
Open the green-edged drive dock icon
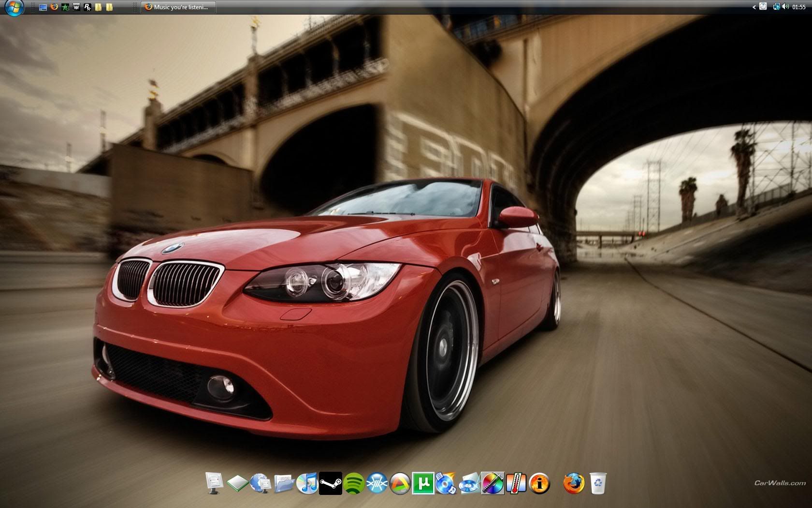click(237, 483)
